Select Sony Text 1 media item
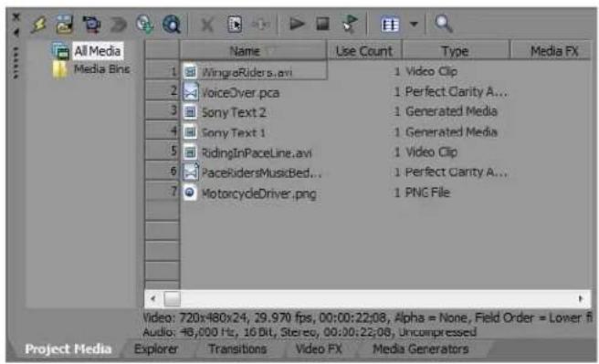 (x=233, y=133)
